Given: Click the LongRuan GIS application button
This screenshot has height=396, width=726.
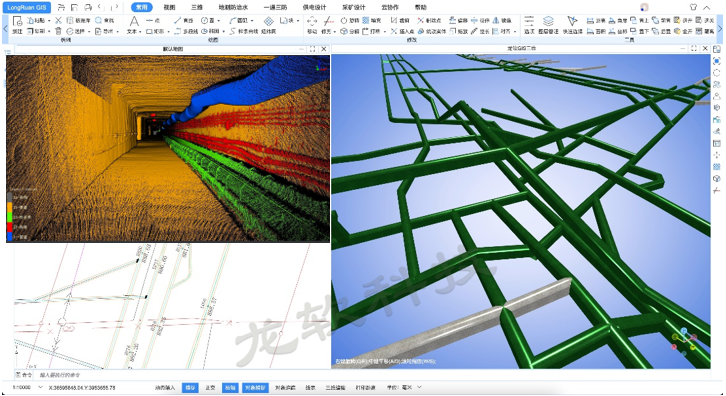Looking at the screenshot, I should [26, 7].
